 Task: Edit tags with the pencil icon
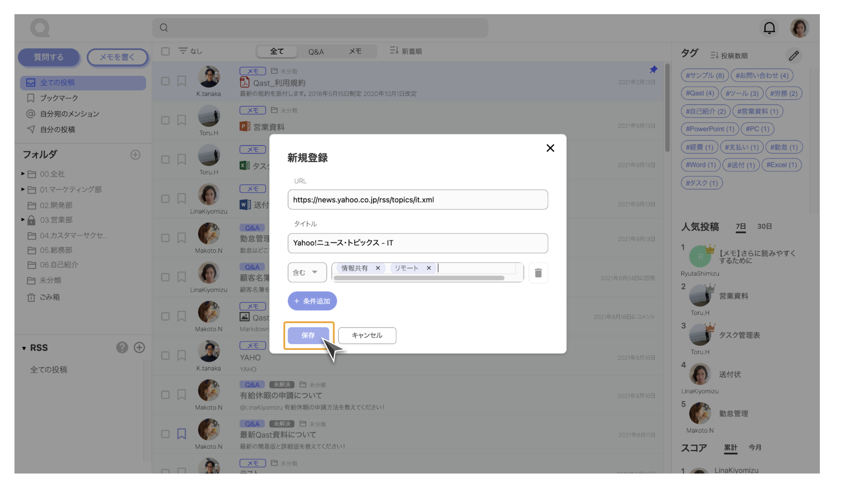pos(794,55)
